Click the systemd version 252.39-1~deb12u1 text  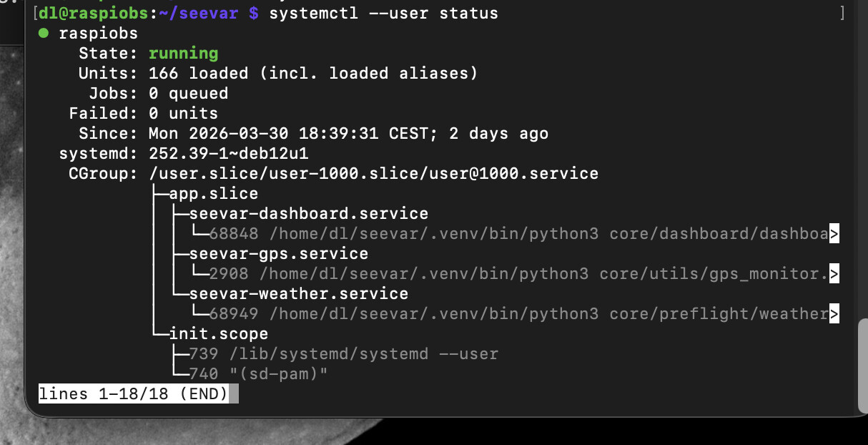229,154
